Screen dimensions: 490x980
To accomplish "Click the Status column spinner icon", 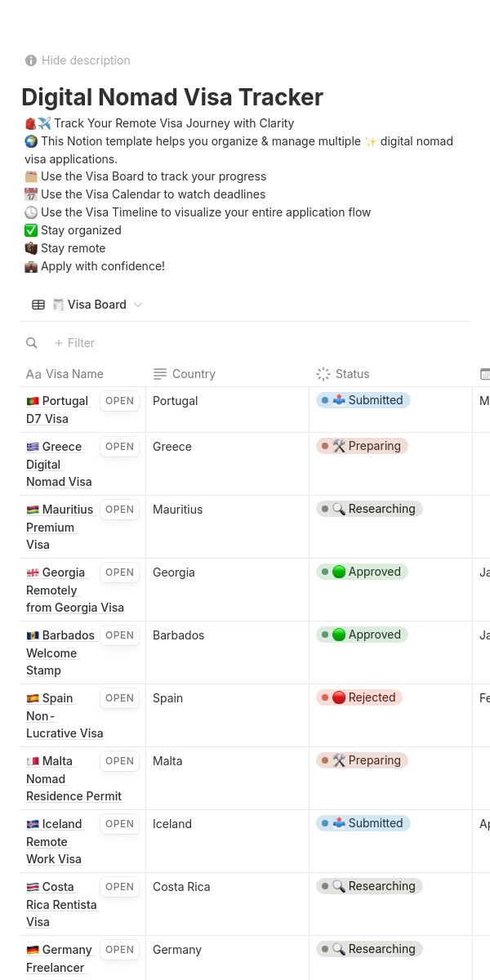I will [x=323, y=374].
